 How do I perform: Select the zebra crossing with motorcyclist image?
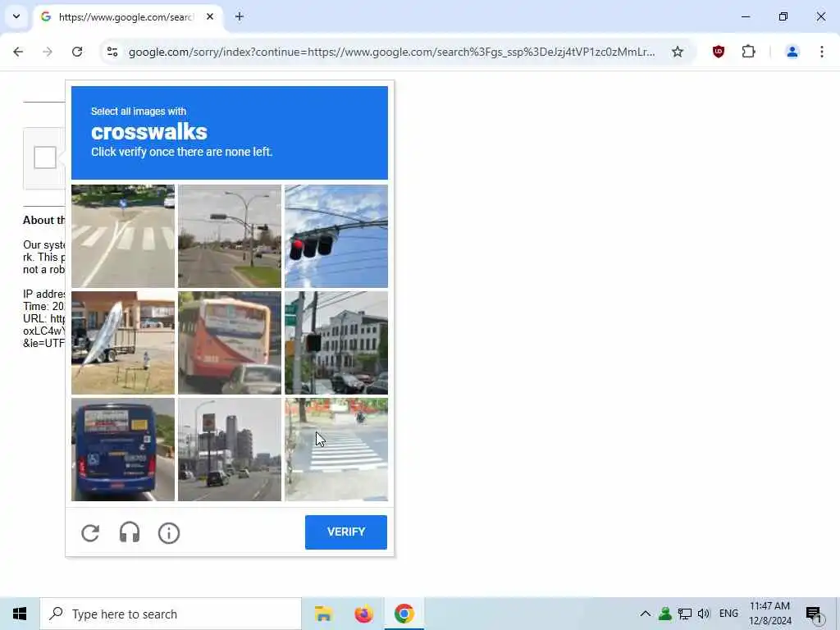(336, 450)
